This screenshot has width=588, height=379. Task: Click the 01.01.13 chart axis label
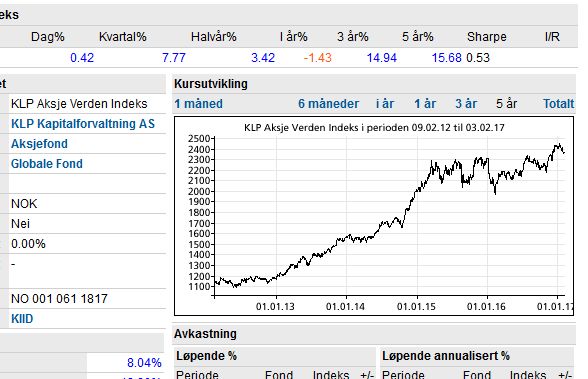tap(275, 307)
